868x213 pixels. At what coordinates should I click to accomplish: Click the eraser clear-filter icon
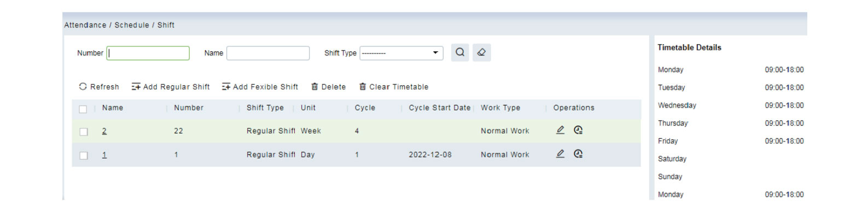pos(481,52)
